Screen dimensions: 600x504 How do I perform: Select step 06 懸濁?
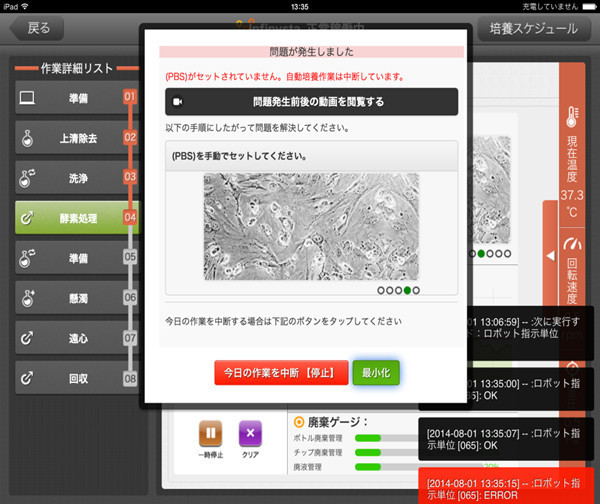point(77,298)
